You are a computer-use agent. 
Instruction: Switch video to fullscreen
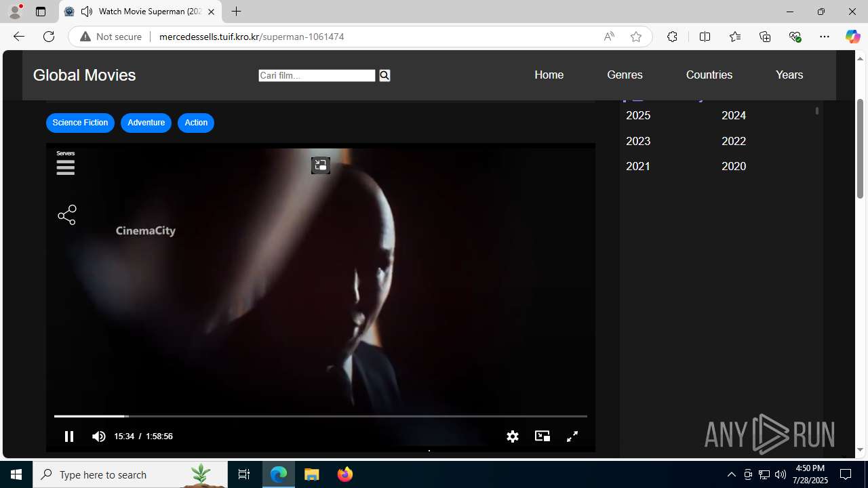(x=572, y=436)
